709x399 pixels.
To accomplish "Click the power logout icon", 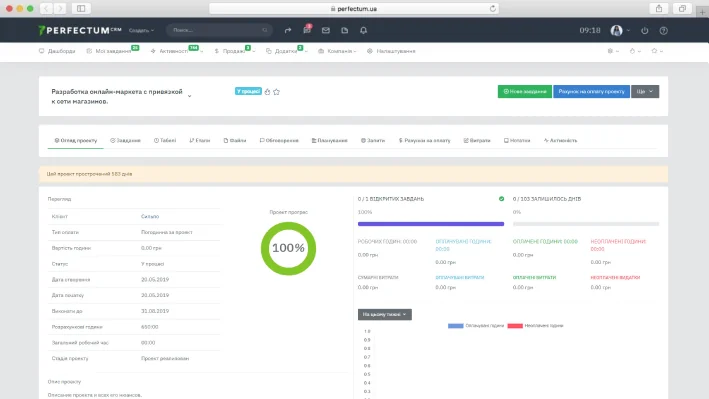I will [x=645, y=30].
